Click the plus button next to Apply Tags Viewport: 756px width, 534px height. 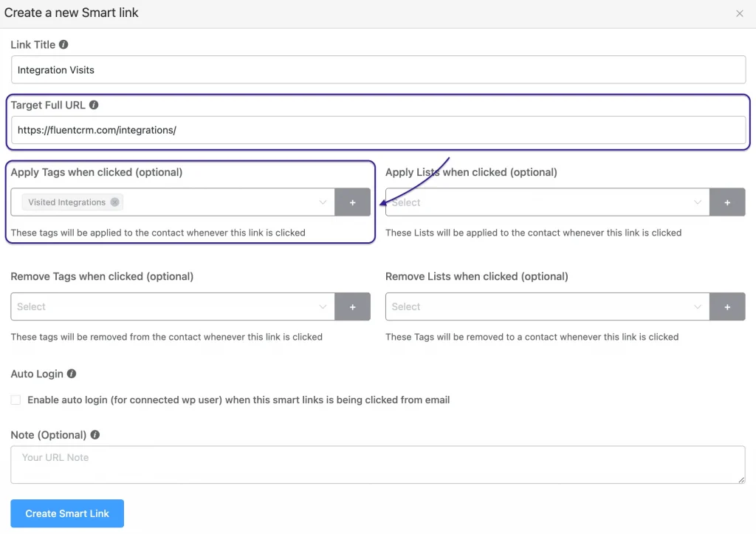pos(353,202)
